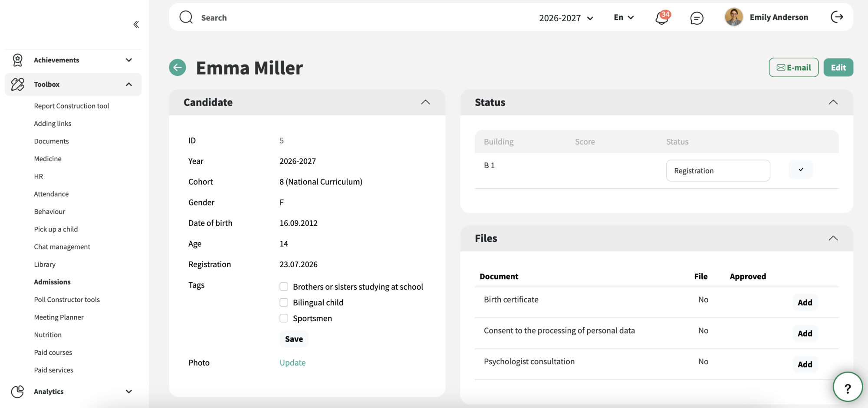The height and width of the screenshot is (408, 868).
Task: Open the chat messages icon
Action: coord(697,18)
